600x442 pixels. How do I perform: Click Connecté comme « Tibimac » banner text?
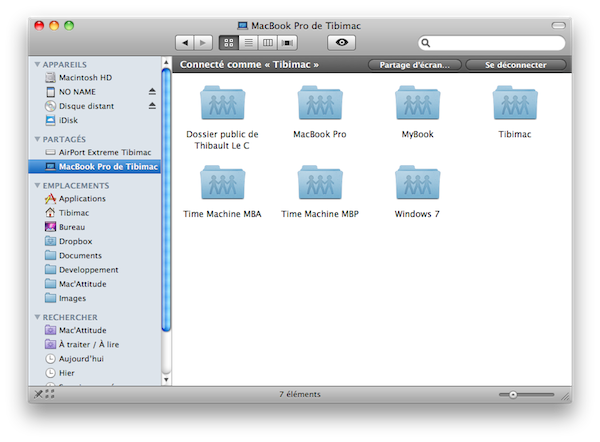tap(249, 65)
